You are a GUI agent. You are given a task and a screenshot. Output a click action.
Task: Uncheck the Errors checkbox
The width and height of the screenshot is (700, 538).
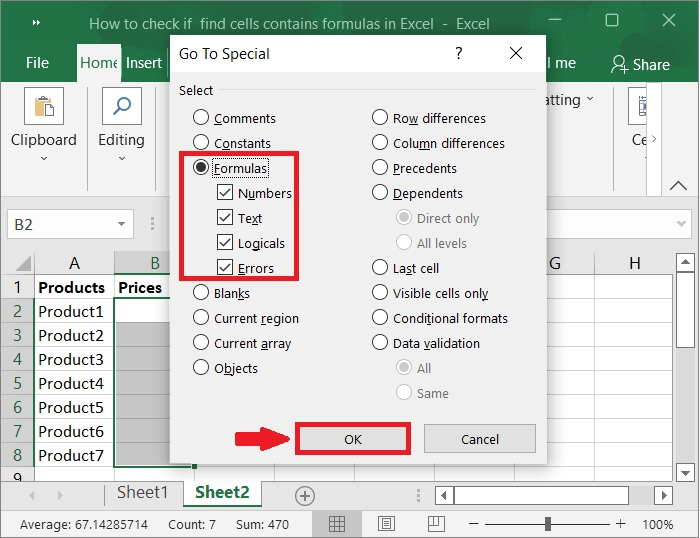[225, 268]
